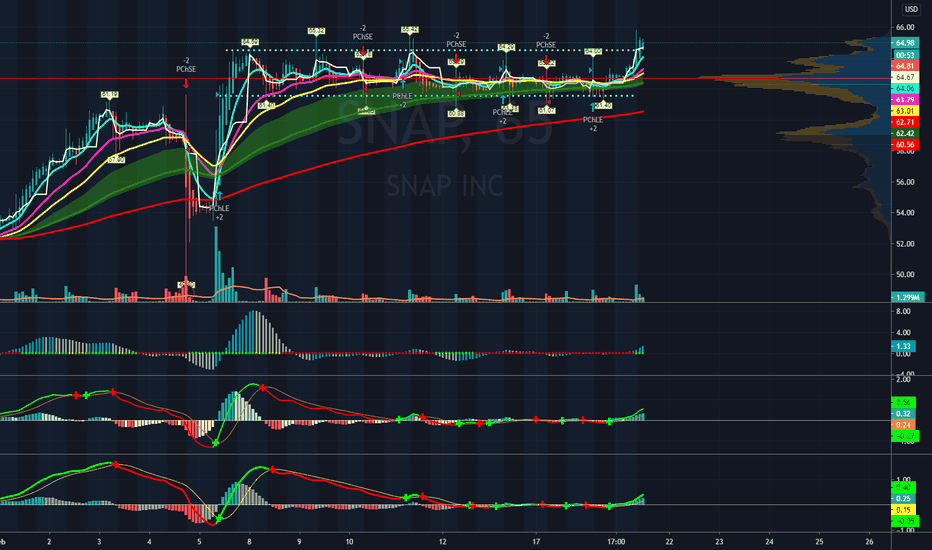Click the teal 0.25 indicator value
The width and height of the screenshot is (932, 550).
[903, 499]
